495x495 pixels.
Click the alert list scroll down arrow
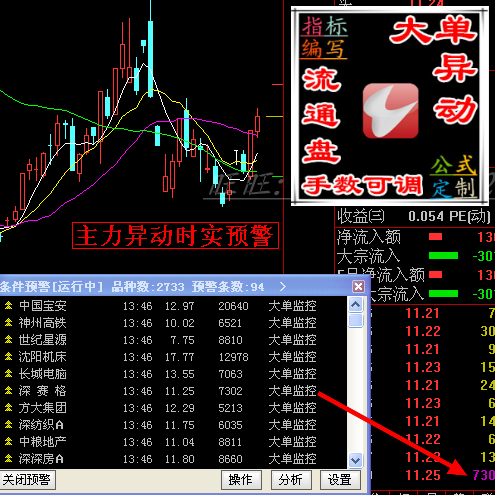355,461
